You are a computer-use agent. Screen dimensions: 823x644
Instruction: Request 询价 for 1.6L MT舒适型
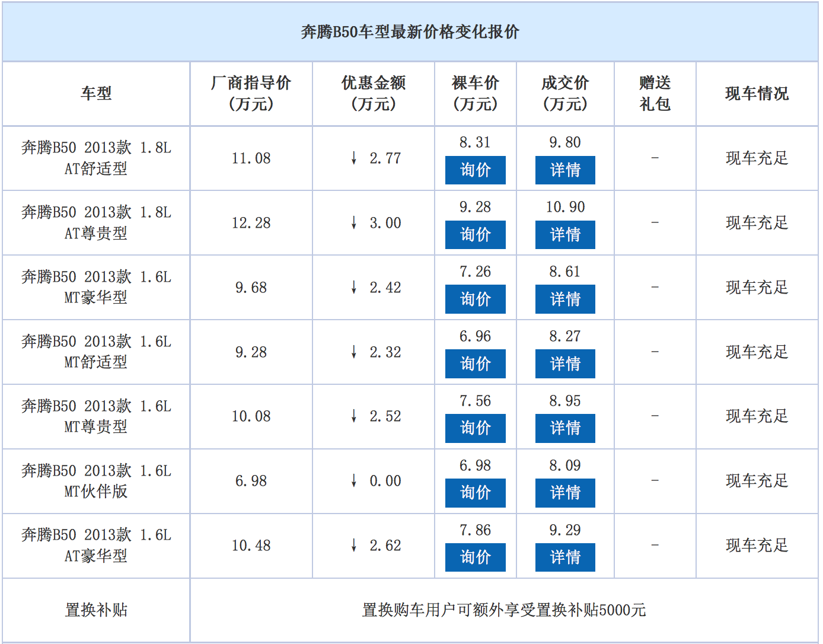coord(475,364)
